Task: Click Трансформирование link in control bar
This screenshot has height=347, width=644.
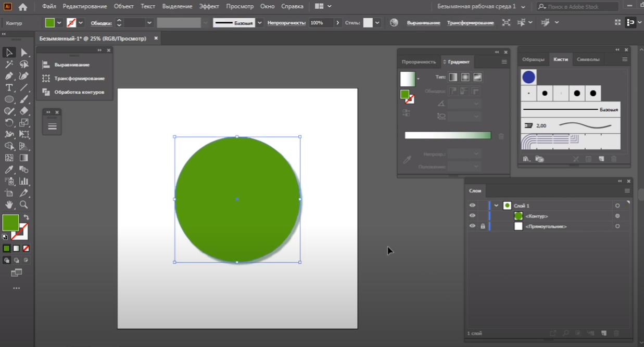Action: [470, 23]
